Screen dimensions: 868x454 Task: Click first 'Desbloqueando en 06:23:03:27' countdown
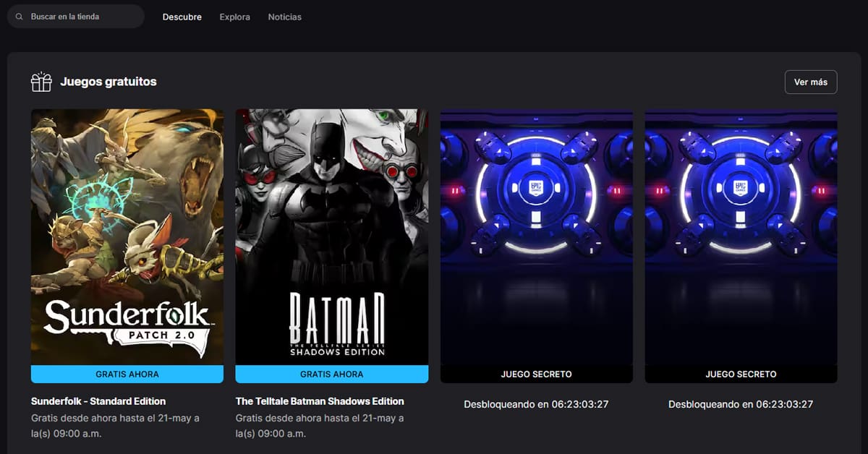pyautogui.click(x=536, y=404)
